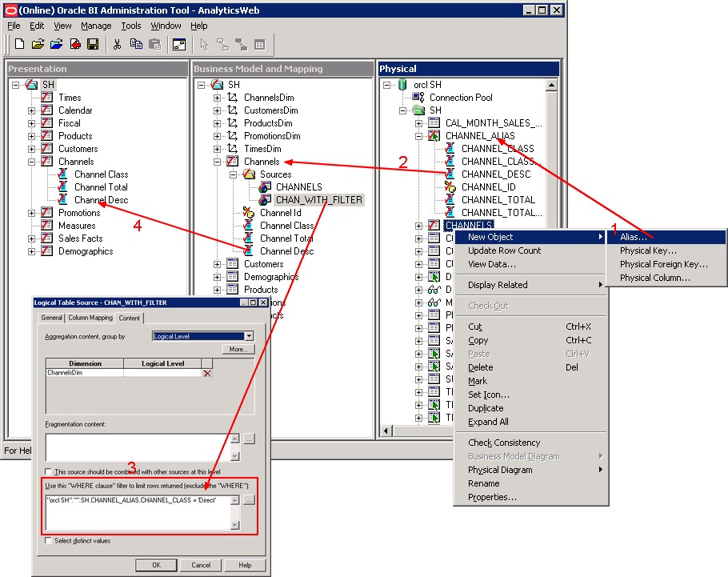Click the Cancel button
Screen dimensions: 728x577
pos(201,565)
